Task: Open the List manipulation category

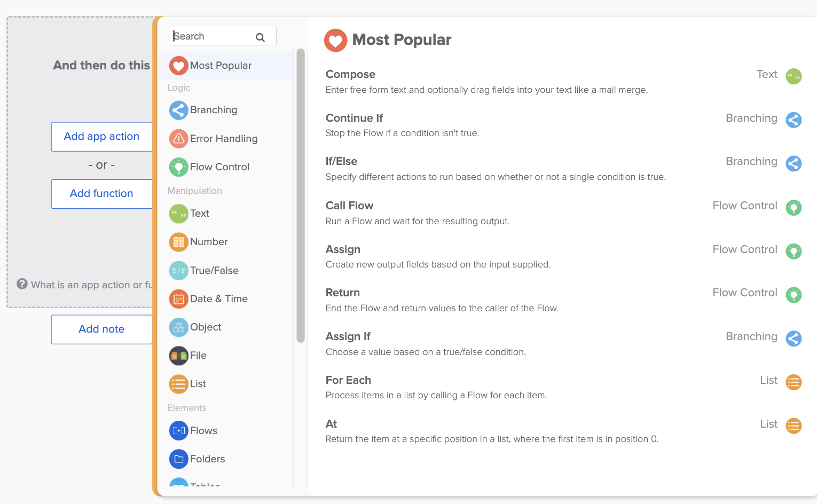Action: coord(198,384)
